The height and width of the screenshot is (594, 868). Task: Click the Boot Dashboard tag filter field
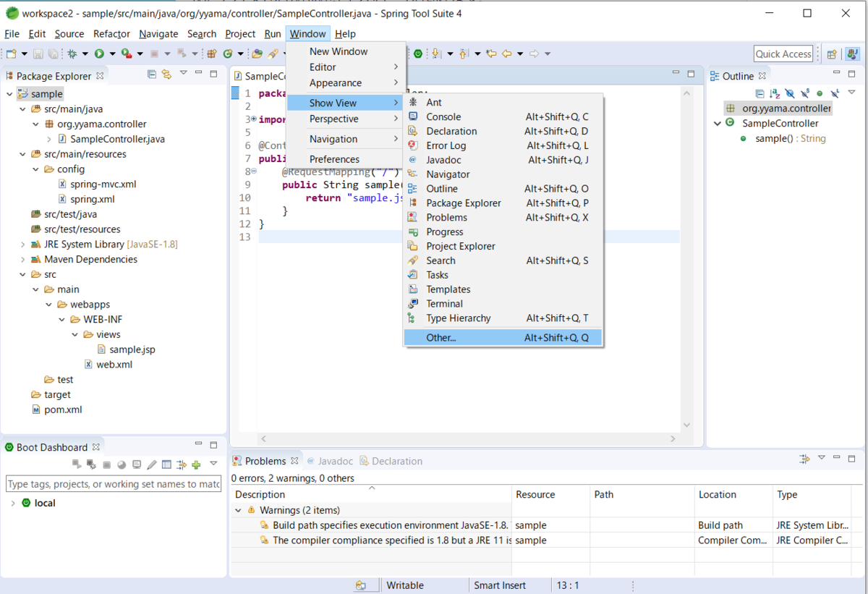coord(114,484)
